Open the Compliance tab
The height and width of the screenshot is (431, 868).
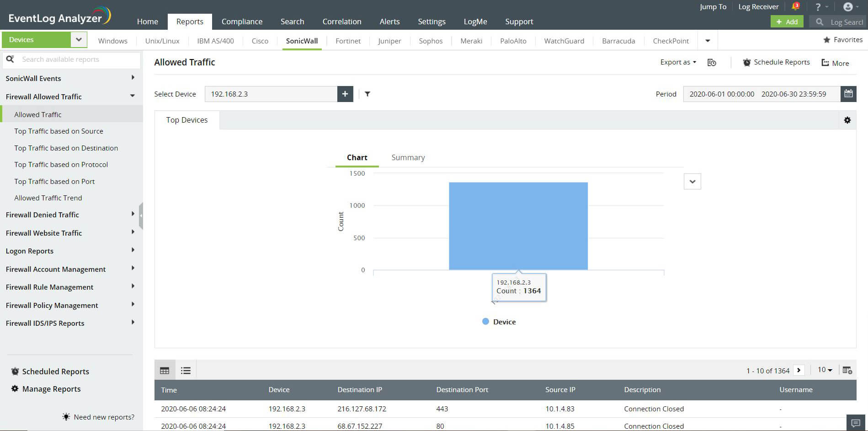(x=242, y=22)
